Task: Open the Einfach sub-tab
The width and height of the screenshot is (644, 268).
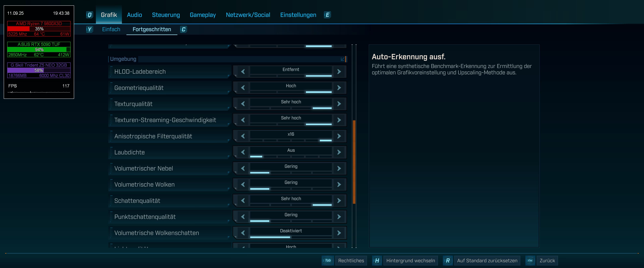Action: (x=111, y=29)
